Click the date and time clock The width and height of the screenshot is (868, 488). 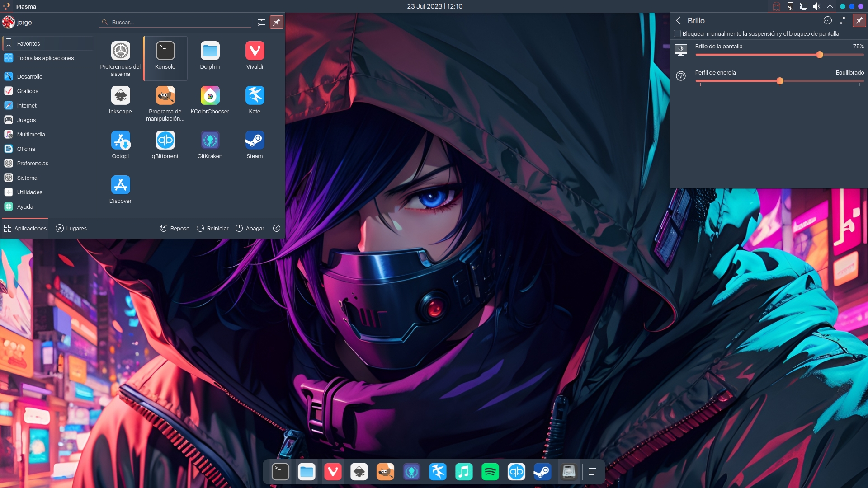click(x=434, y=6)
